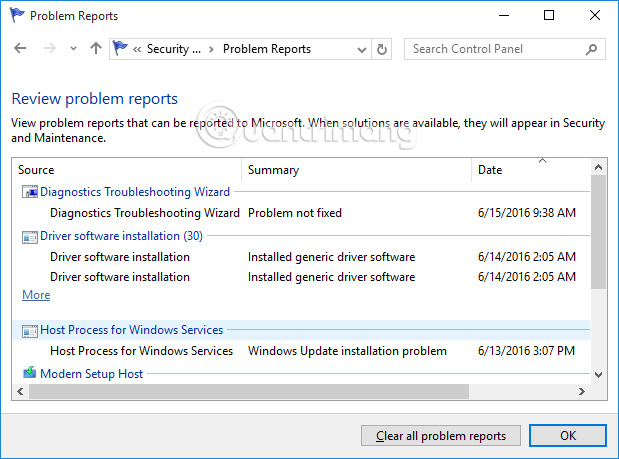The width and height of the screenshot is (619, 459).
Task: Sort by the Source column header
Action: [x=126, y=170]
